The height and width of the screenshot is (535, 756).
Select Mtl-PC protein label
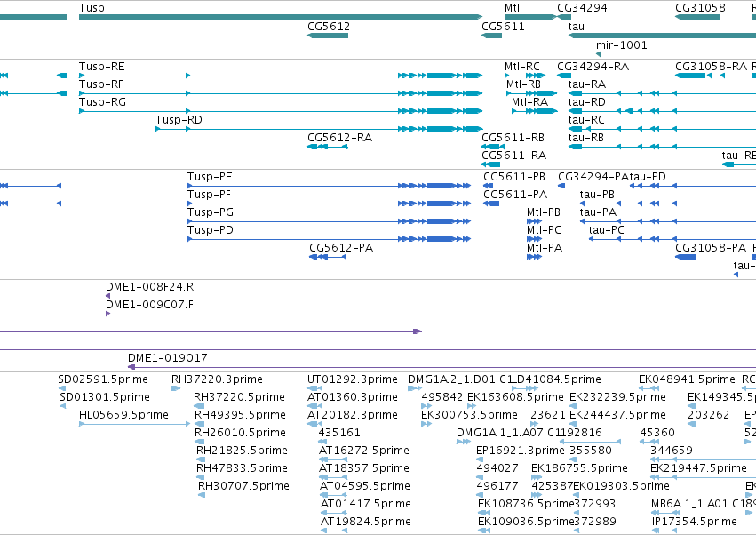[544, 230]
